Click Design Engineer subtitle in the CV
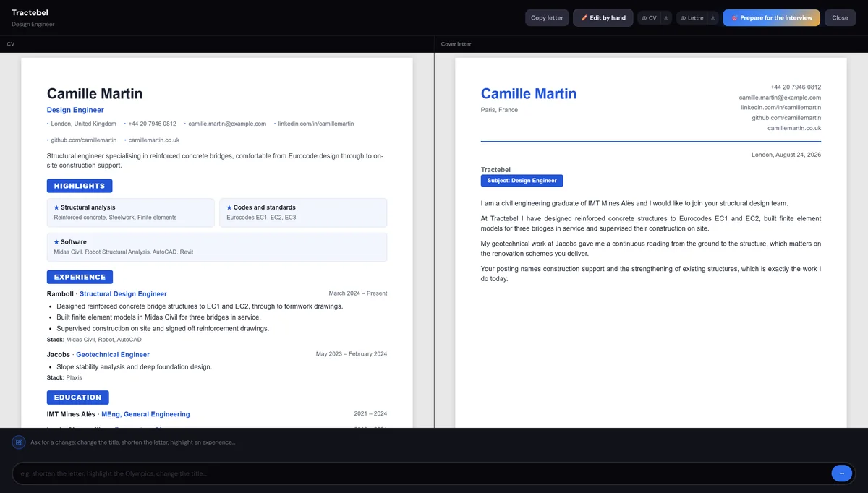868x493 pixels. click(x=75, y=110)
